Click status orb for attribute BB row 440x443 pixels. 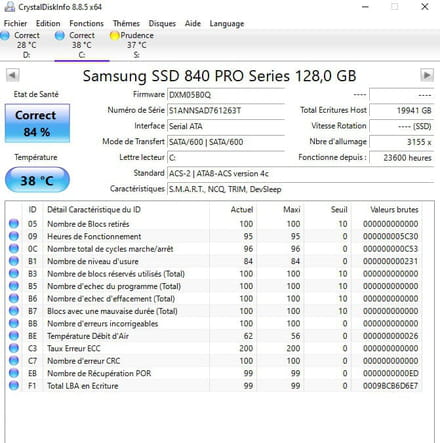tap(14, 323)
